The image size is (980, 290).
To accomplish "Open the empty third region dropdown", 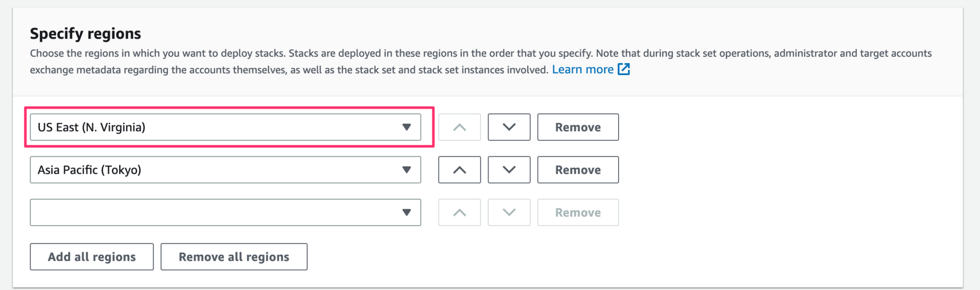I will 225,212.
